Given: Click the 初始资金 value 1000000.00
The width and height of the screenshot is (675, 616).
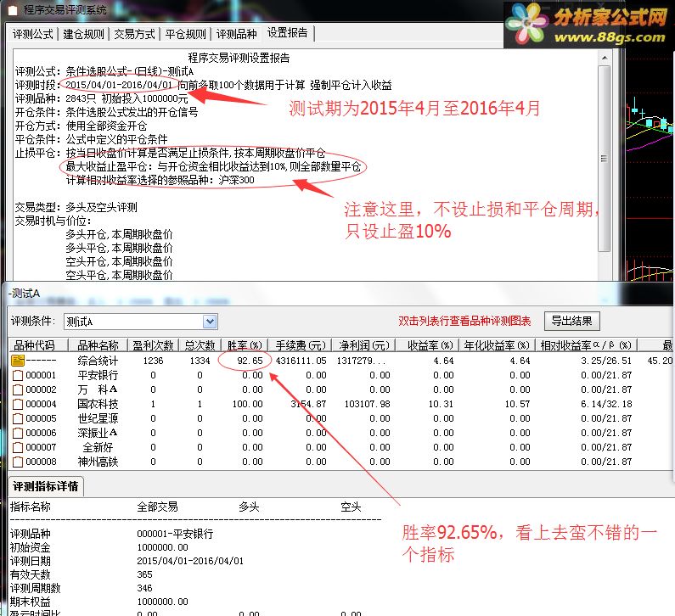Looking at the screenshot, I should coord(162,547).
